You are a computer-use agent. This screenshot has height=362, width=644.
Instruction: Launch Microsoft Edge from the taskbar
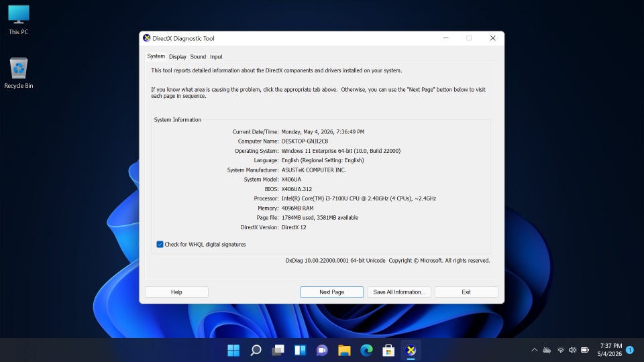(366, 350)
